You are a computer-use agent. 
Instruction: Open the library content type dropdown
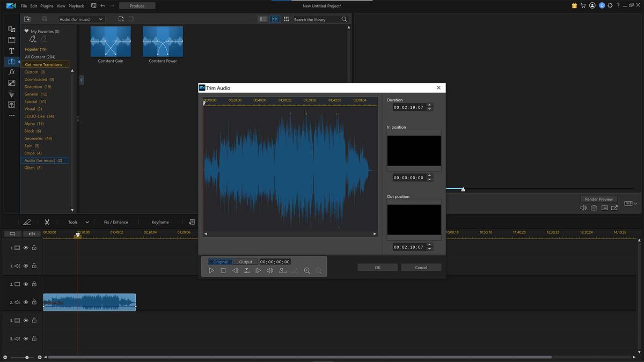(x=80, y=19)
